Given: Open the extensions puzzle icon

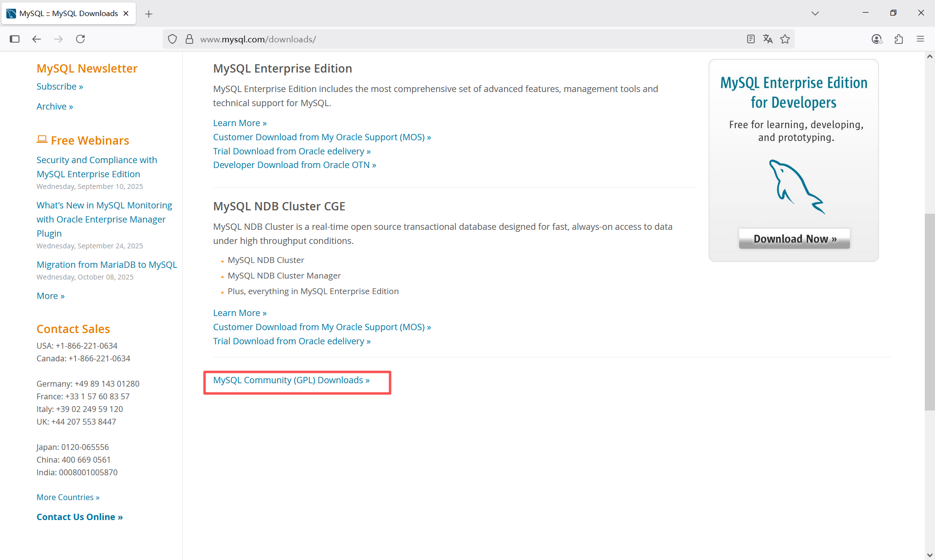Looking at the screenshot, I should (x=898, y=39).
